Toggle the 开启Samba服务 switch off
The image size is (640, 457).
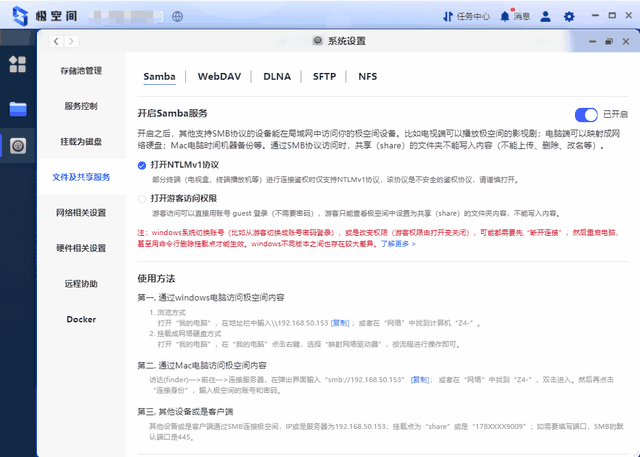point(585,115)
